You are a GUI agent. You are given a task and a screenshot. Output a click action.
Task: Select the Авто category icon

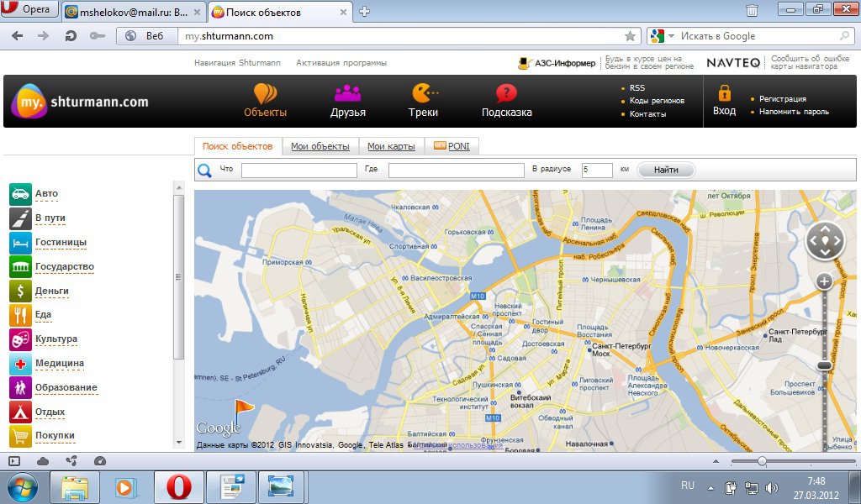click(x=20, y=194)
